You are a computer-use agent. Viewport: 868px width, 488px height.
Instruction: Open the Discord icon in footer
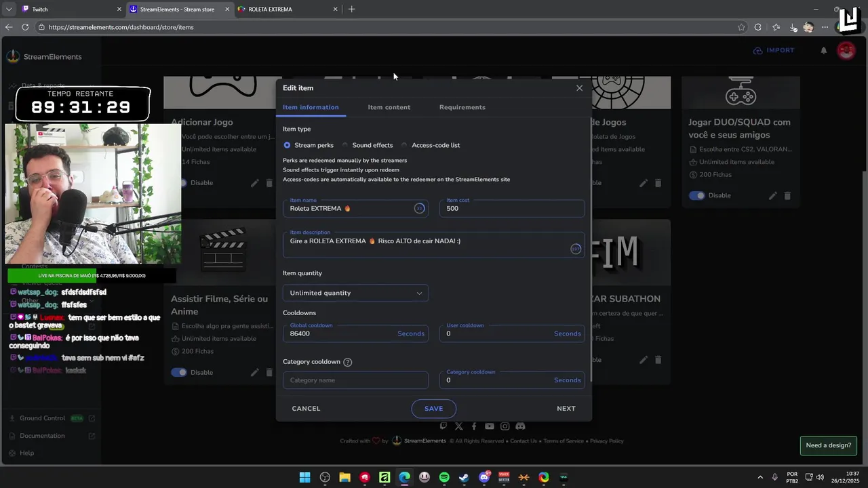pyautogui.click(x=520, y=426)
